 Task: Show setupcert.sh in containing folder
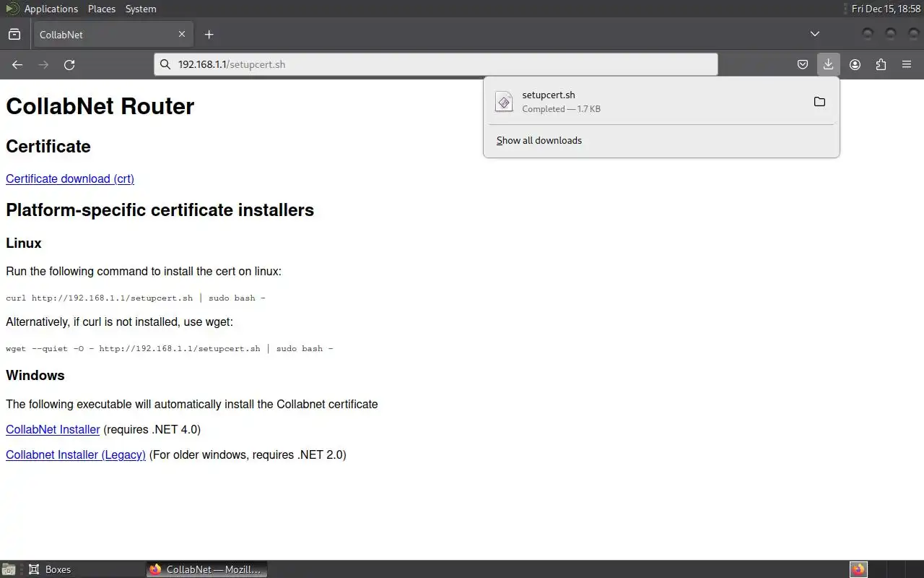(819, 102)
